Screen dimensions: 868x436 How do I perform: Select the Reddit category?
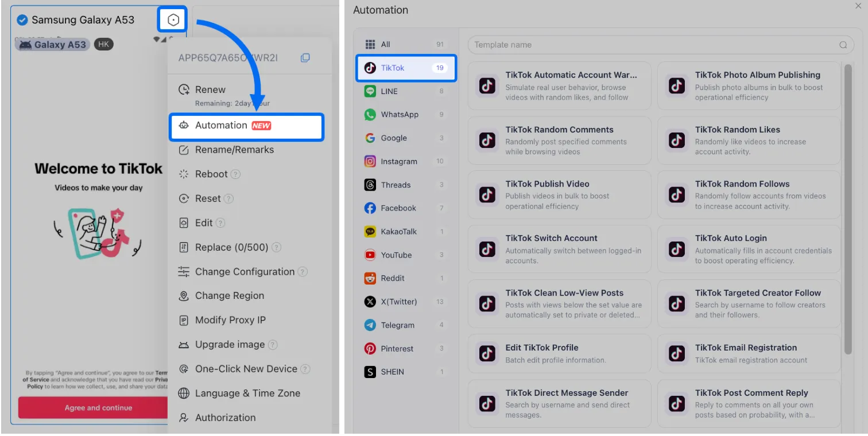pos(405,278)
